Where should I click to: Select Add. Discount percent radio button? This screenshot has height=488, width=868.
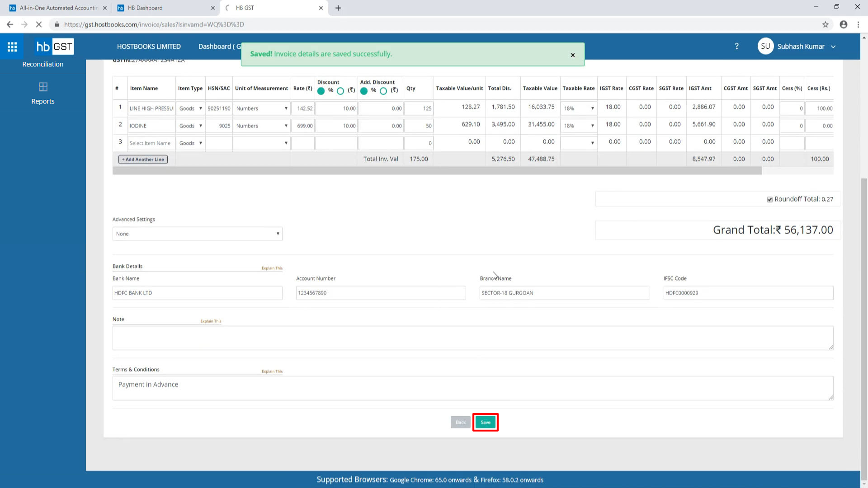(x=364, y=91)
